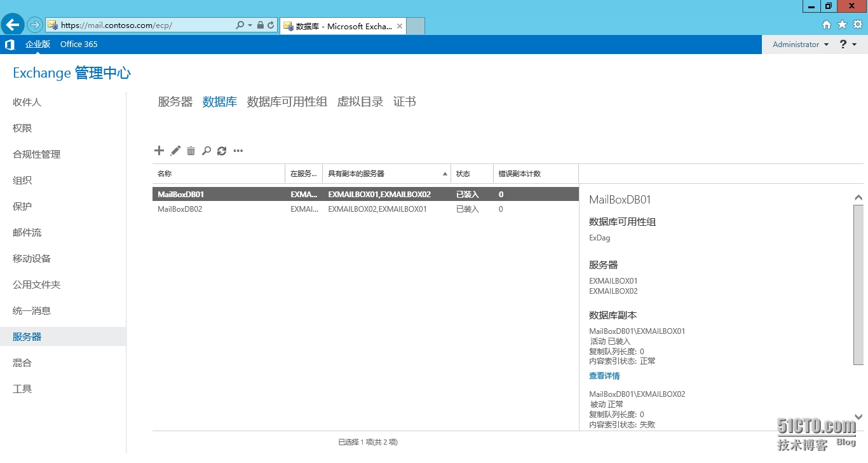Delete MailBoxDB01 using the trash icon

191,151
